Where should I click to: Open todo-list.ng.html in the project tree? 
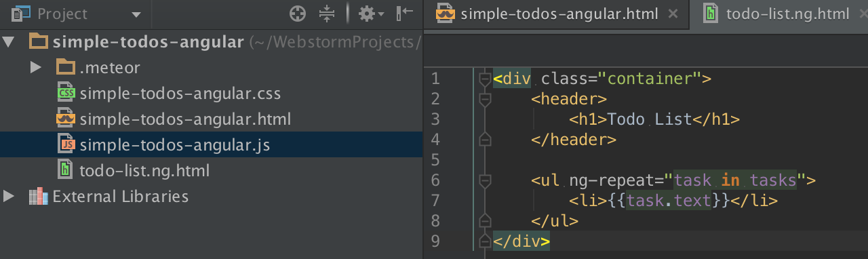click(144, 170)
